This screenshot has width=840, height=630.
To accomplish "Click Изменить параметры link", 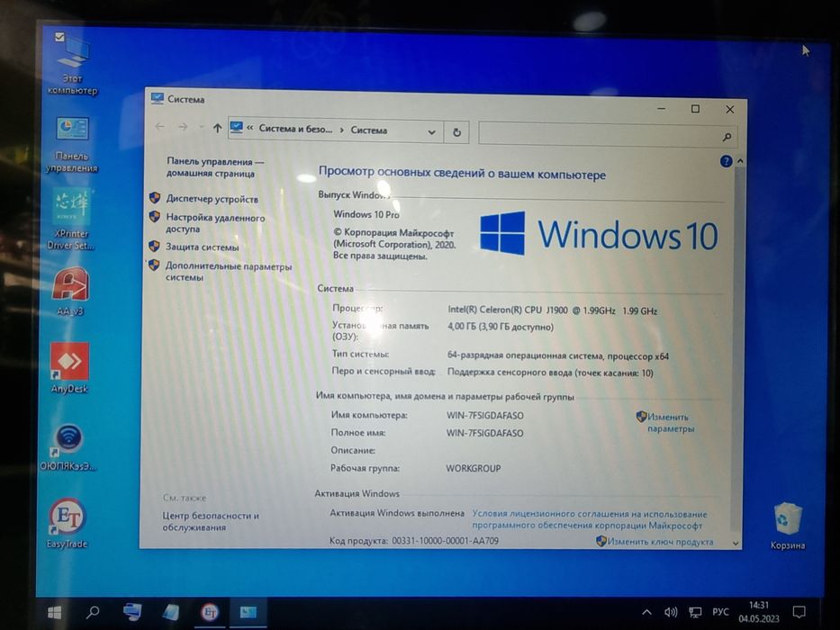I will (x=670, y=423).
